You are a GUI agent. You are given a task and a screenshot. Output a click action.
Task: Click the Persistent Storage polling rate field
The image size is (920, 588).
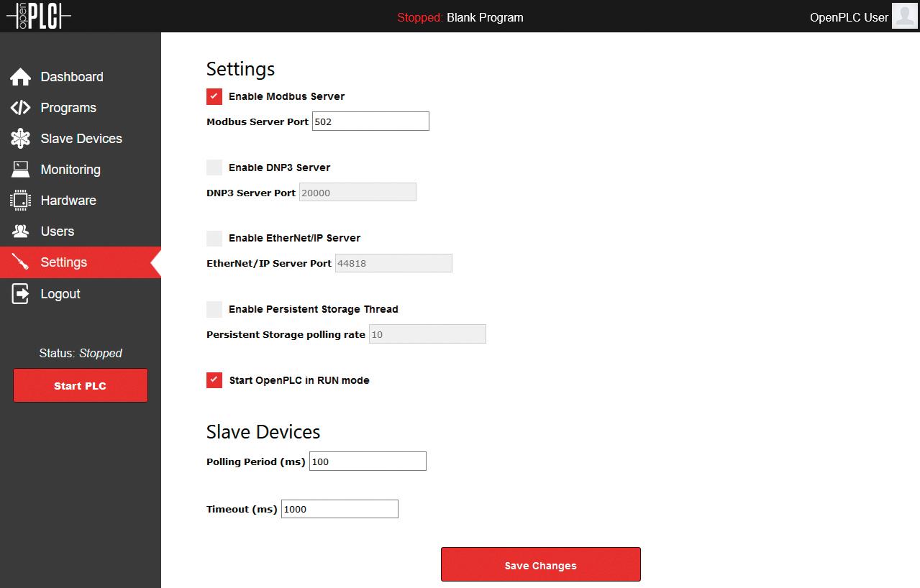[427, 334]
